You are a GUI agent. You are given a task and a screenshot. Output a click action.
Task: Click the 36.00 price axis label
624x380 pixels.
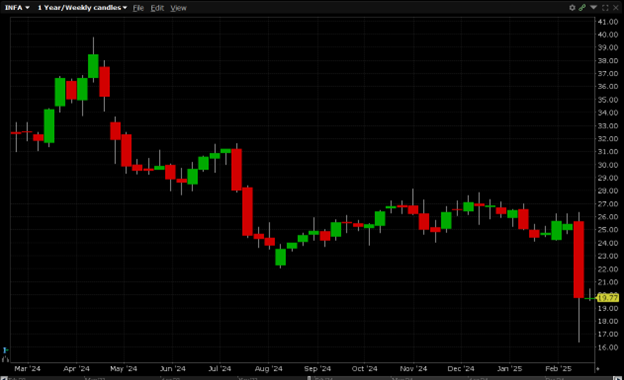click(608, 86)
